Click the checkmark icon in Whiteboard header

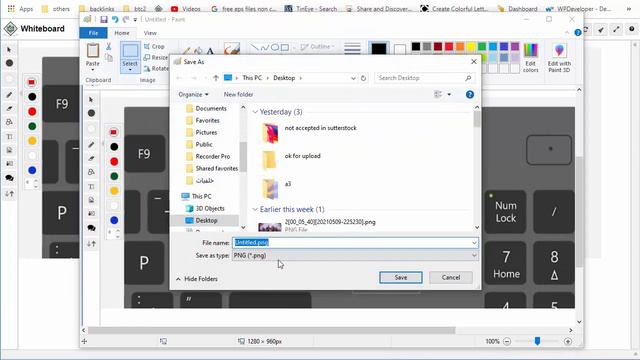[x=601, y=29]
